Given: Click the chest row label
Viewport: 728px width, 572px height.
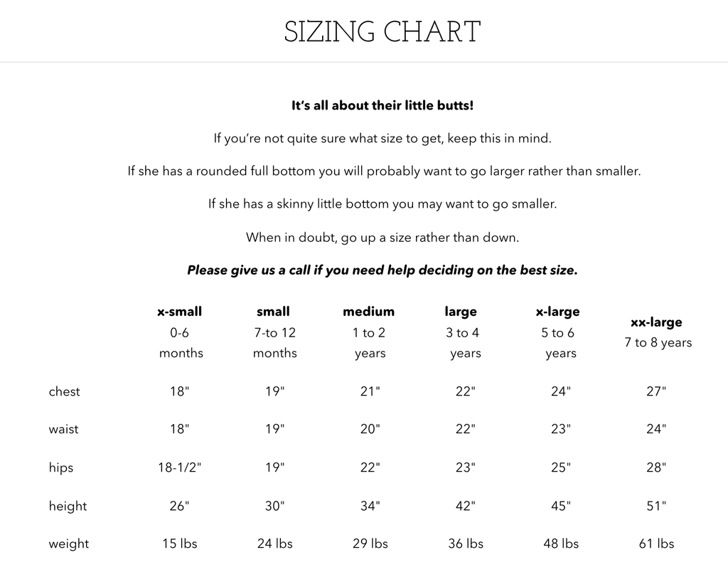Looking at the screenshot, I should coord(65,391).
